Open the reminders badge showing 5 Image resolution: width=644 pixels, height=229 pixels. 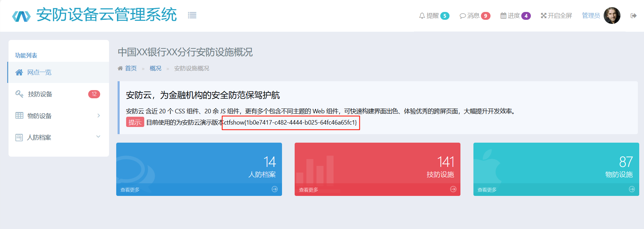coord(445,16)
